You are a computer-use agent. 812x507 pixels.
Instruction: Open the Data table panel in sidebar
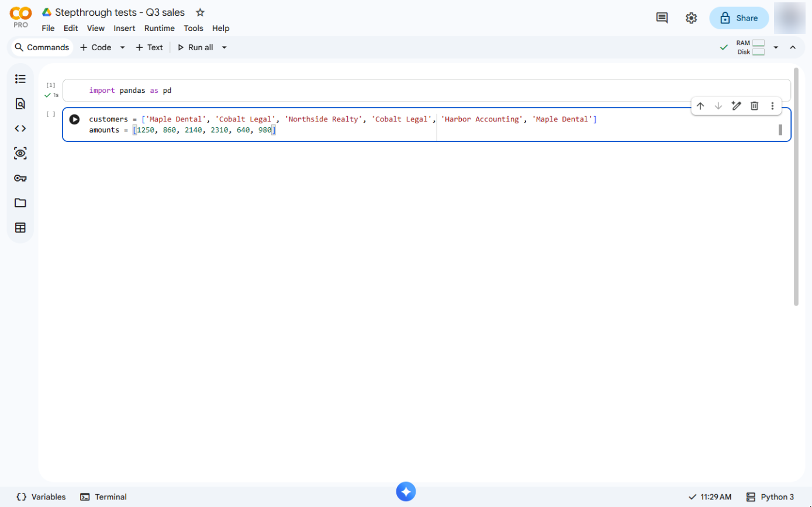point(20,228)
